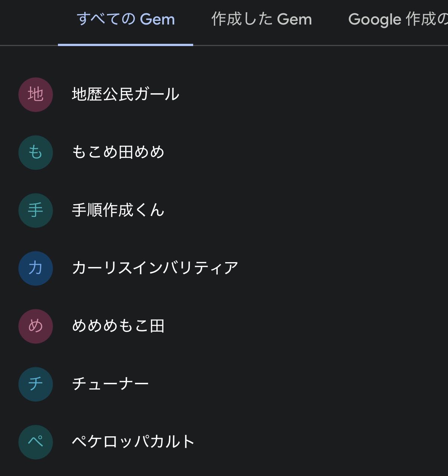
Task: Click the 地 avatar icon for 地歴公民ガール
Action: coord(36,94)
